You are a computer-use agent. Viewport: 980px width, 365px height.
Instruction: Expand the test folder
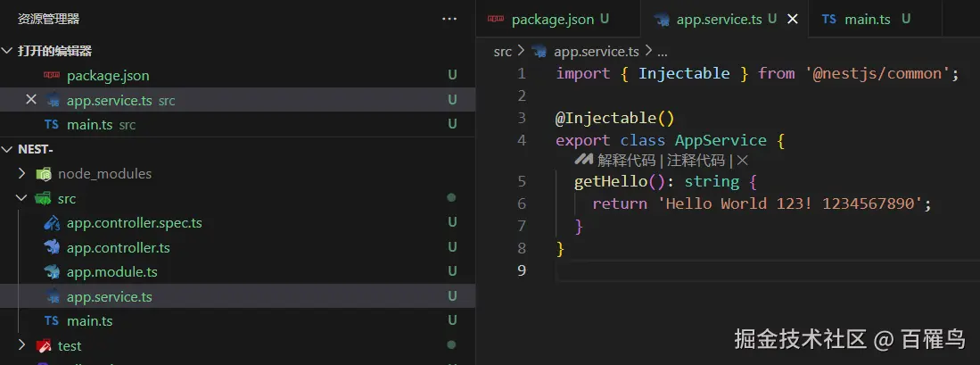click(22, 345)
